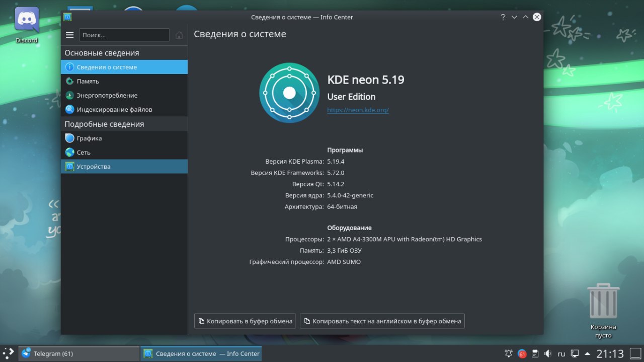The image size is (644, 362).
Task: Open the neon.kde.org link
Action: point(358,110)
